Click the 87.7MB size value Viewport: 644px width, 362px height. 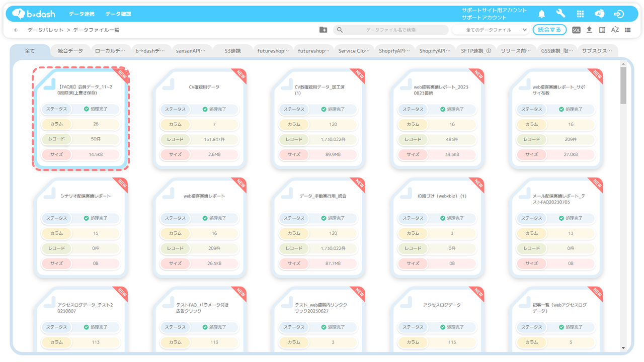point(333,263)
